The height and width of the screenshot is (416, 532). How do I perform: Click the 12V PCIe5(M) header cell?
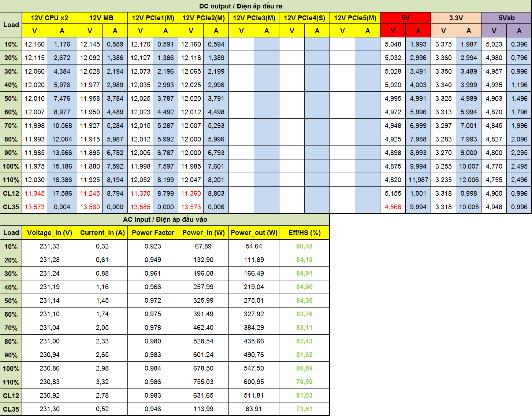click(x=355, y=18)
